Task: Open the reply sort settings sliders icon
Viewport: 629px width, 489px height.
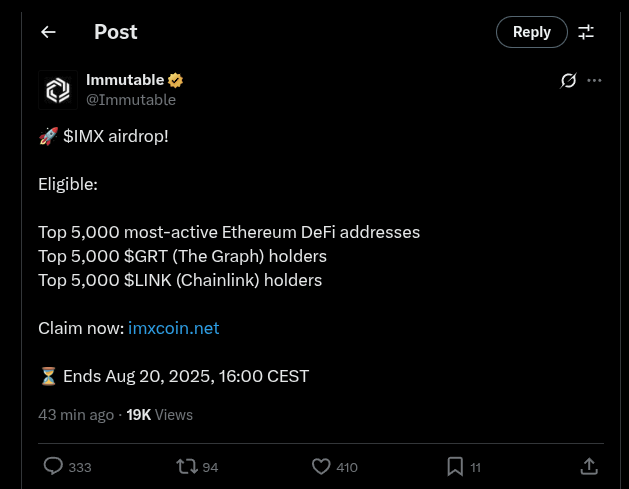Action: click(x=586, y=32)
